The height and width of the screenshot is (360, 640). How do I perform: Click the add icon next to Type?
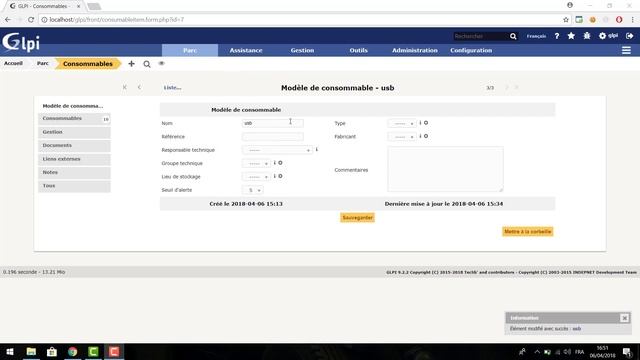click(x=426, y=123)
